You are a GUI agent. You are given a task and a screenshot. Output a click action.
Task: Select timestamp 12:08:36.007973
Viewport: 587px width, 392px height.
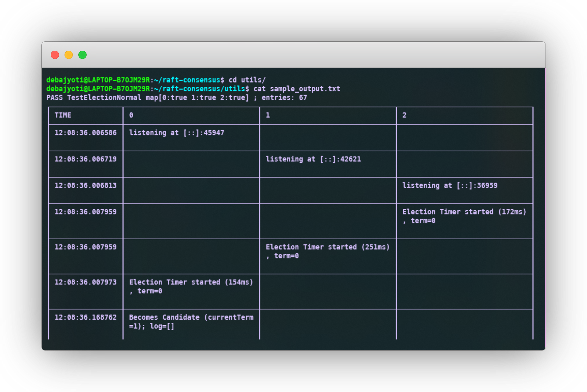tap(86, 282)
